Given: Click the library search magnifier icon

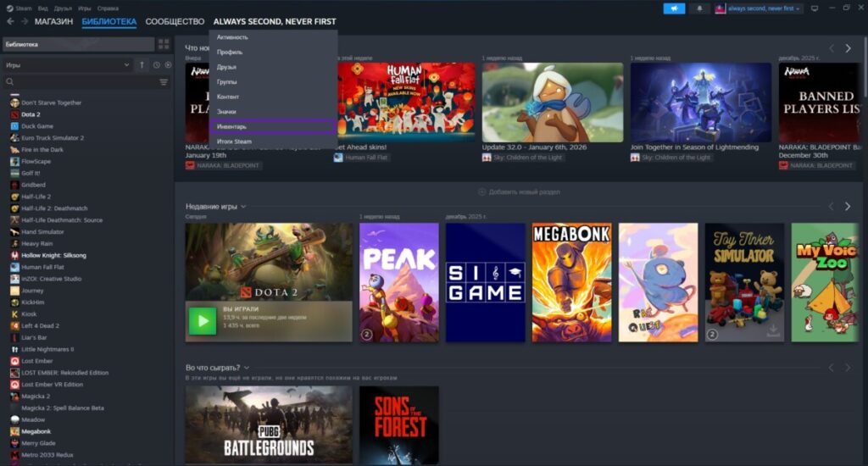Looking at the screenshot, I should pyautogui.click(x=9, y=82).
